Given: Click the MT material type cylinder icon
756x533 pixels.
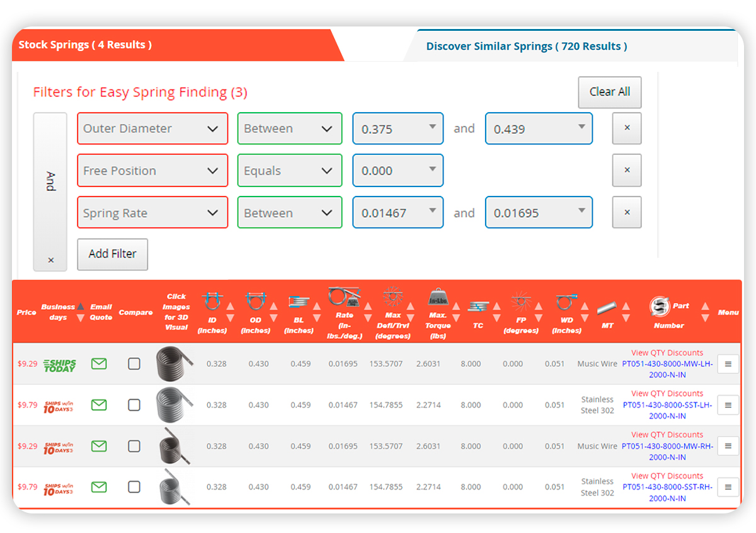Looking at the screenshot, I should click(x=606, y=309).
